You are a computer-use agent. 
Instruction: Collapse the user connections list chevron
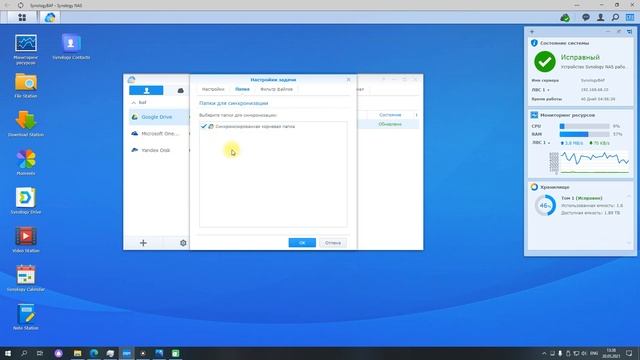133,102
